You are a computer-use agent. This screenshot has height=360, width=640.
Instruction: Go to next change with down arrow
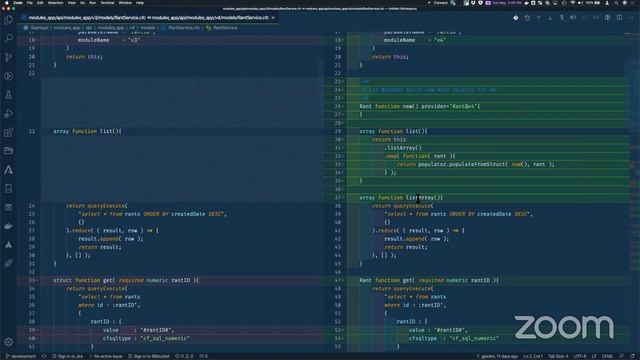coord(550,18)
